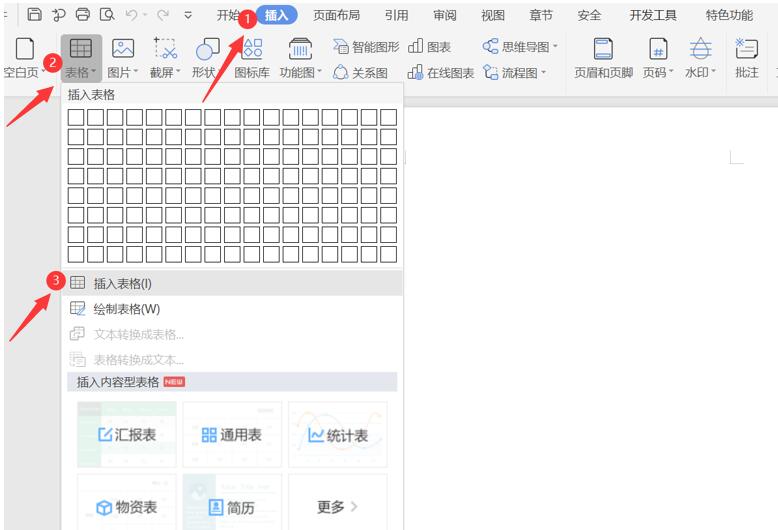Click the 截屏 screenshot icon
The width and height of the screenshot is (778, 530).
point(166,49)
